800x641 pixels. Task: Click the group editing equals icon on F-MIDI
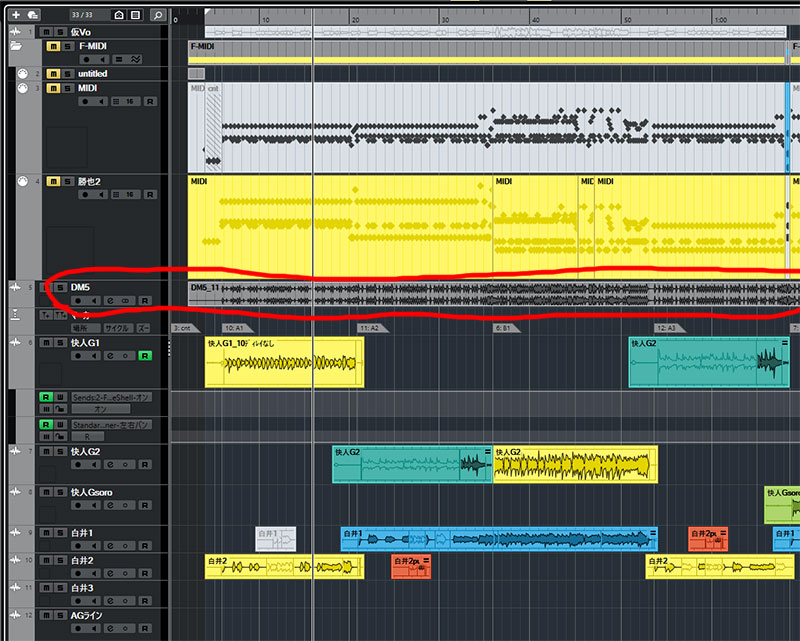118,59
